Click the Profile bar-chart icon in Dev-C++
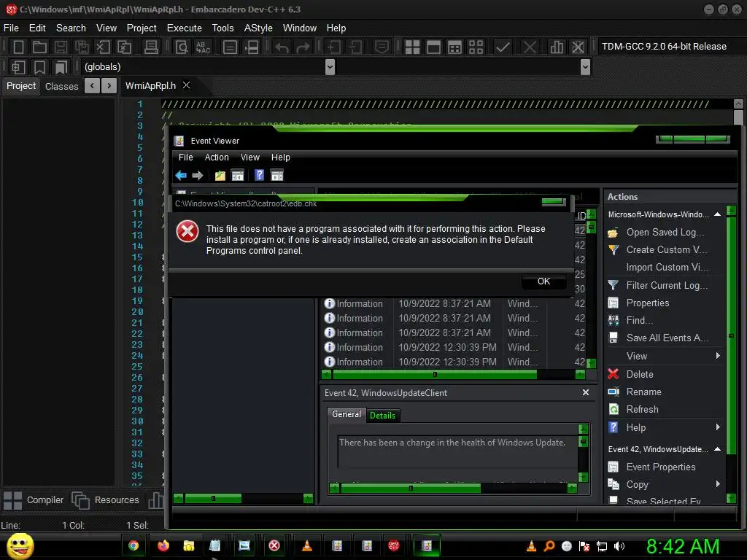 click(x=557, y=47)
